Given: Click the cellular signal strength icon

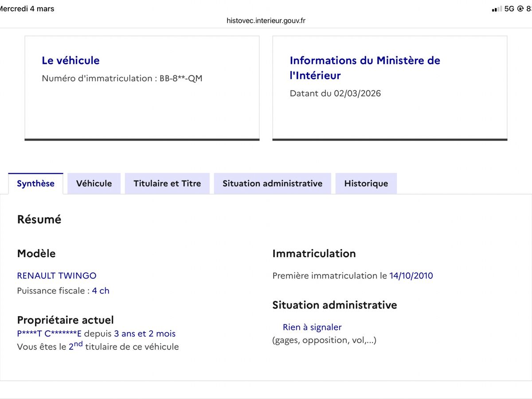Looking at the screenshot, I should (497, 9).
